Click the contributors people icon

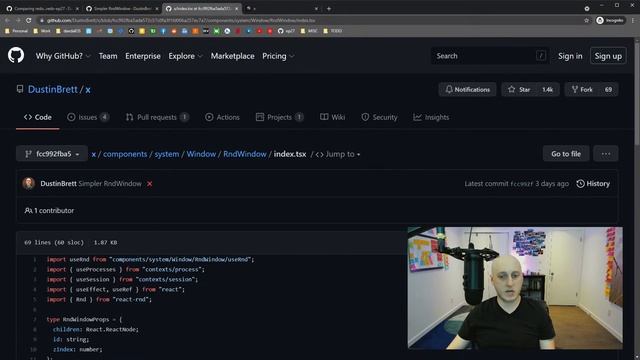pos(28,211)
